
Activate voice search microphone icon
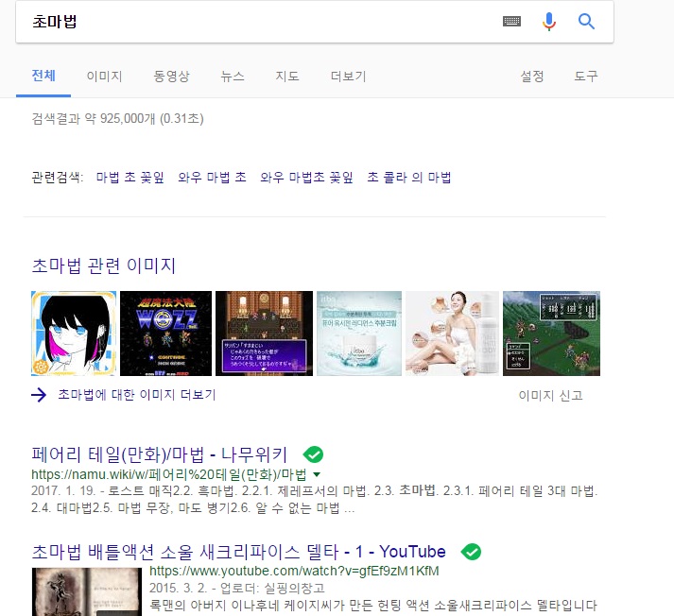[x=549, y=21]
